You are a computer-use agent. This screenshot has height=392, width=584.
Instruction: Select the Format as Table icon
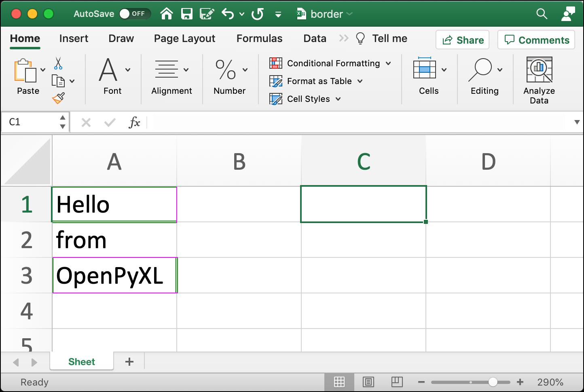pyautogui.click(x=276, y=81)
